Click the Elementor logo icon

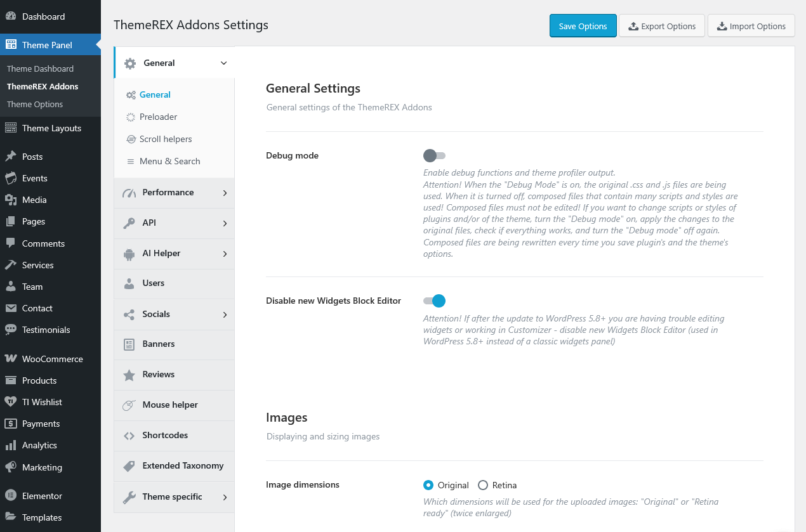click(x=11, y=496)
